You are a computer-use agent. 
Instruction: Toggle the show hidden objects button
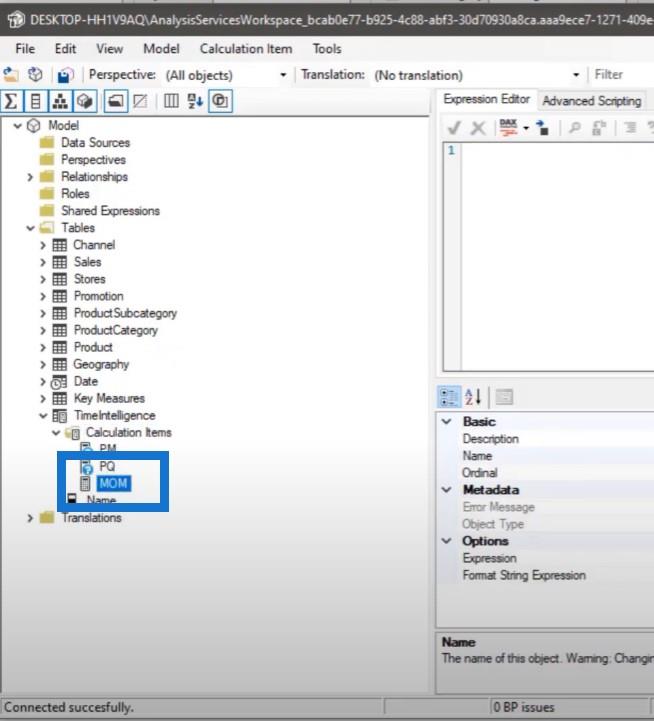(140, 101)
